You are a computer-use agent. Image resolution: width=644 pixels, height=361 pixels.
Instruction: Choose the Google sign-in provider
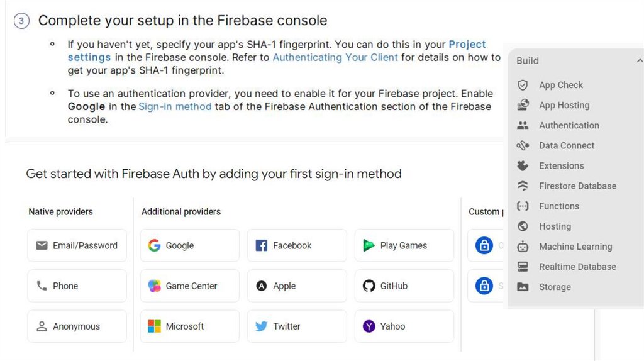(189, 245)
